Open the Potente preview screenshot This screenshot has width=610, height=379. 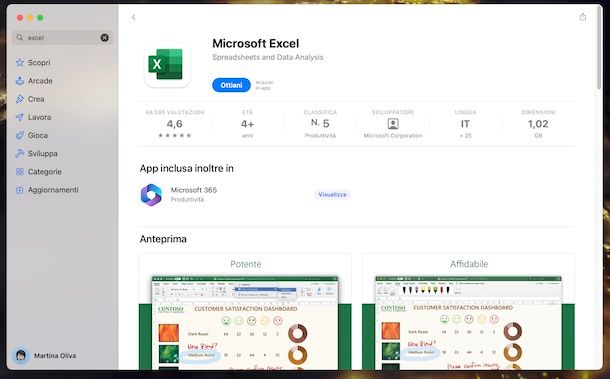(245, 312)
